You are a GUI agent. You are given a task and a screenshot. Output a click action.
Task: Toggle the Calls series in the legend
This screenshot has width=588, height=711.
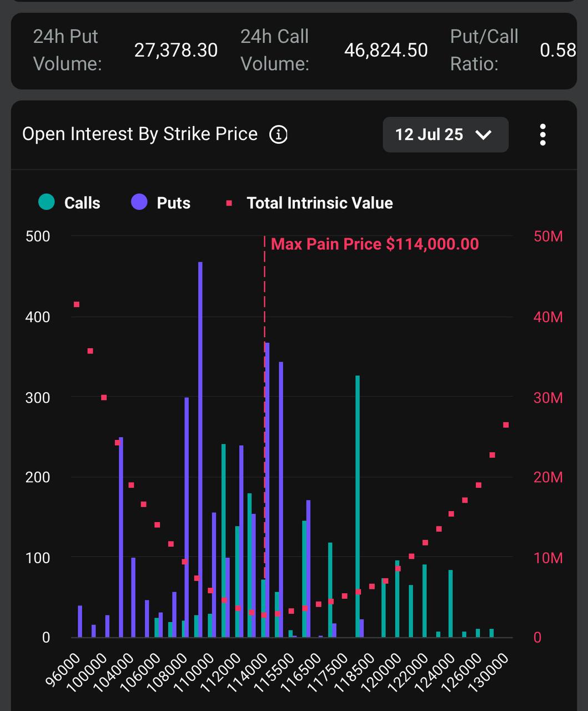coord(69,203)
